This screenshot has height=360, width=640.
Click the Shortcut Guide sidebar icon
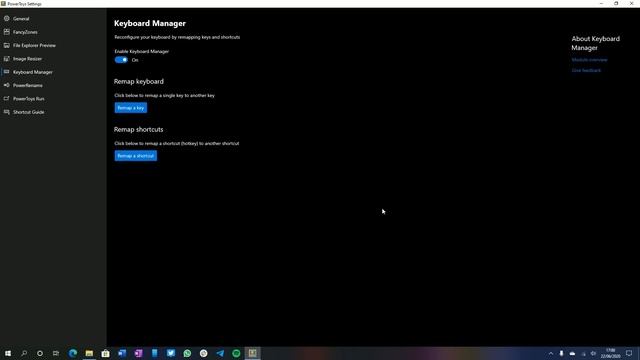pos(7,112)
